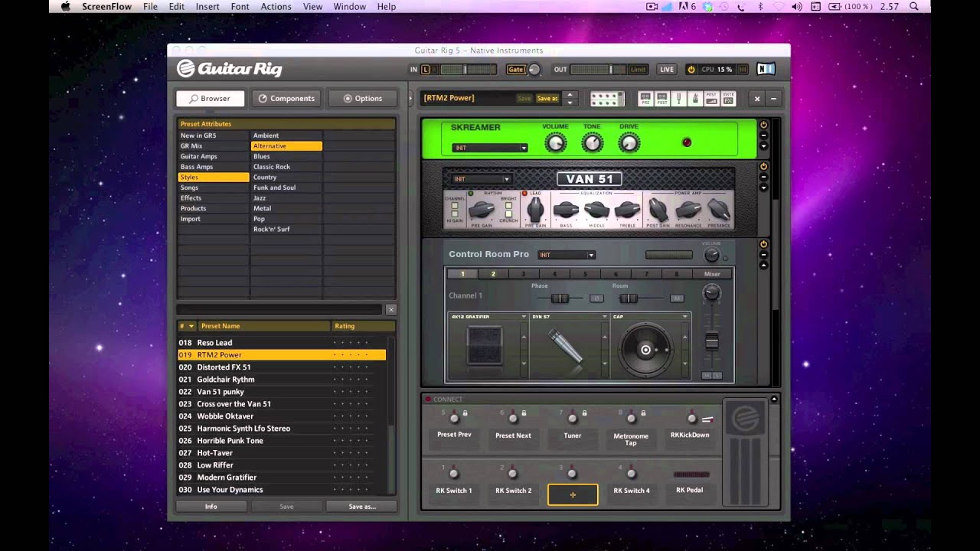Minimize the Van 51 amp component
Image resolution: width=980 pixels, height=551 pixels.
coord(763,177)
